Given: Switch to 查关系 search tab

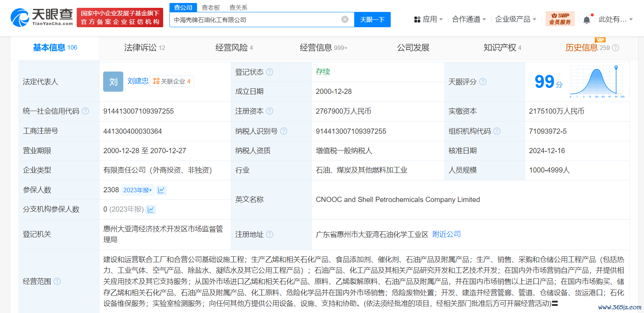Looking at the screenshot, I should [238, 7].
